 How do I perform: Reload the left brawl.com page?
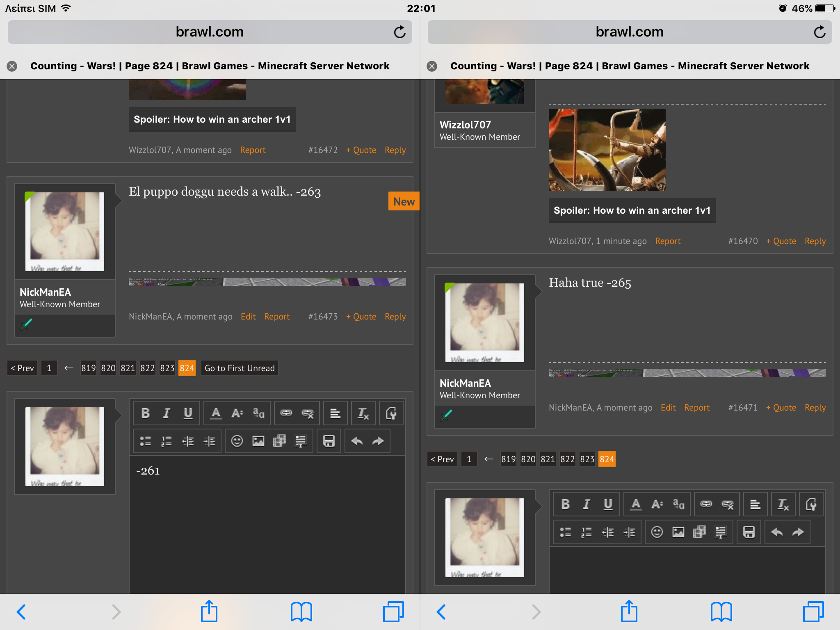[399, 32]
